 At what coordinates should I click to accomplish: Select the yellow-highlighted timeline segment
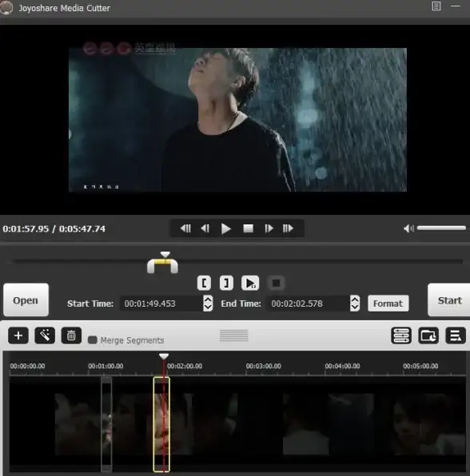pyautogui.click(x=161, y=424)
